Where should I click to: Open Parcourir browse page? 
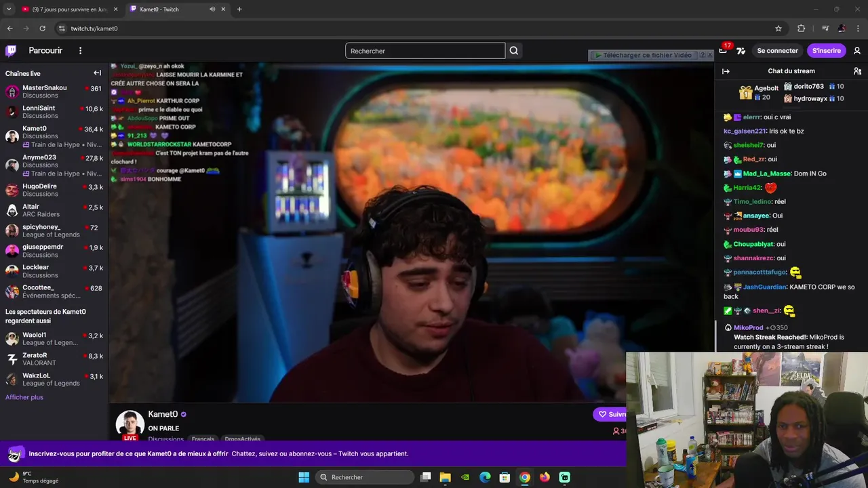45,51
